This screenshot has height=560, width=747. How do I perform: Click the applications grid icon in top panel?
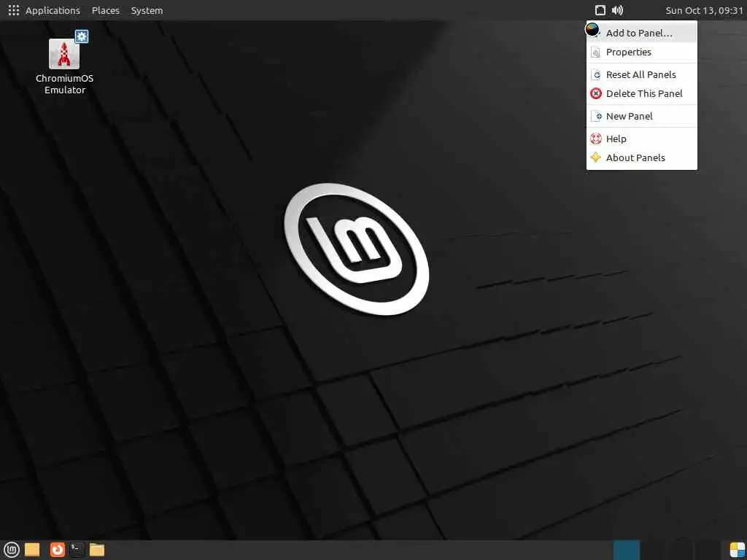pyautogui.click(x=14, y=10)
